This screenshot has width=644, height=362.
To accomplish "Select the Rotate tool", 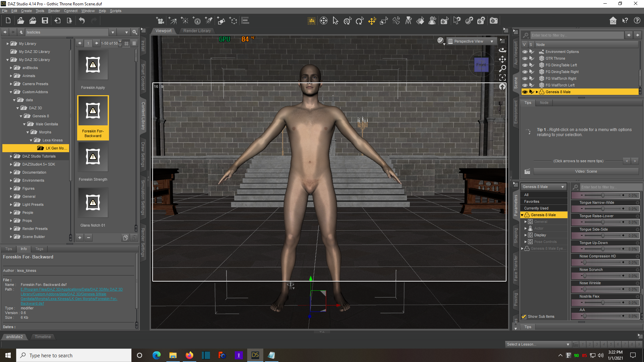I will tap(360, 21).
